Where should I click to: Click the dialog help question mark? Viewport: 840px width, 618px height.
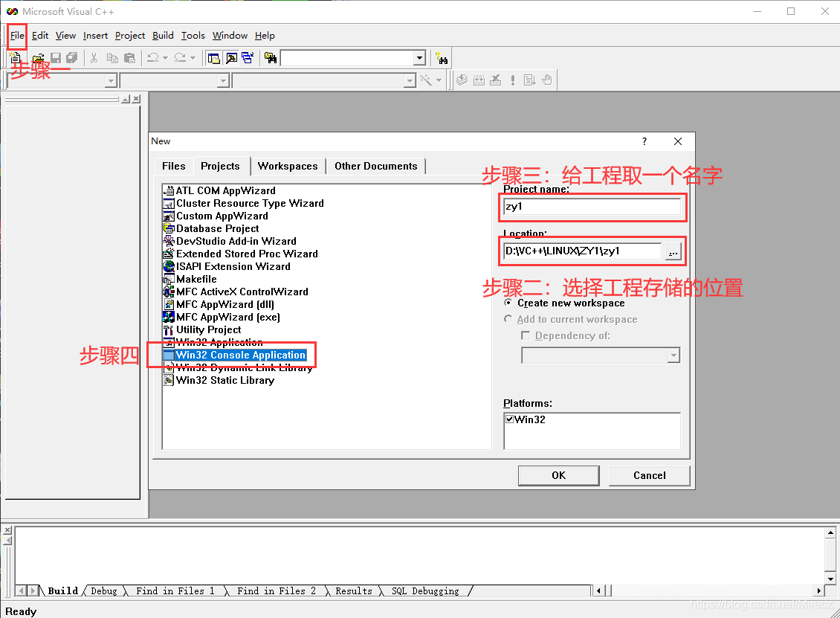644,141
